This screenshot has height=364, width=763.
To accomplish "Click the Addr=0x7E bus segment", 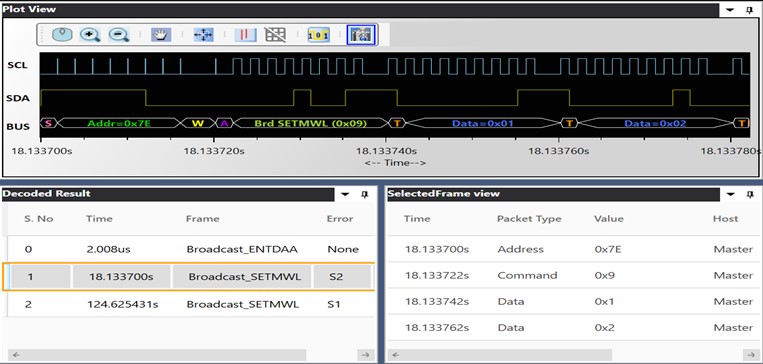I will click(119, 123).
